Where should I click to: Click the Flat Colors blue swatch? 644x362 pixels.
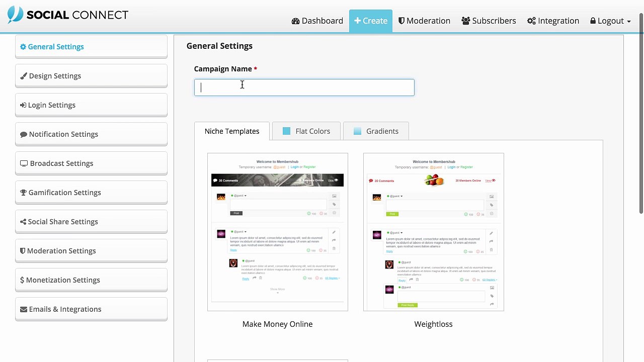coord(286,131)
